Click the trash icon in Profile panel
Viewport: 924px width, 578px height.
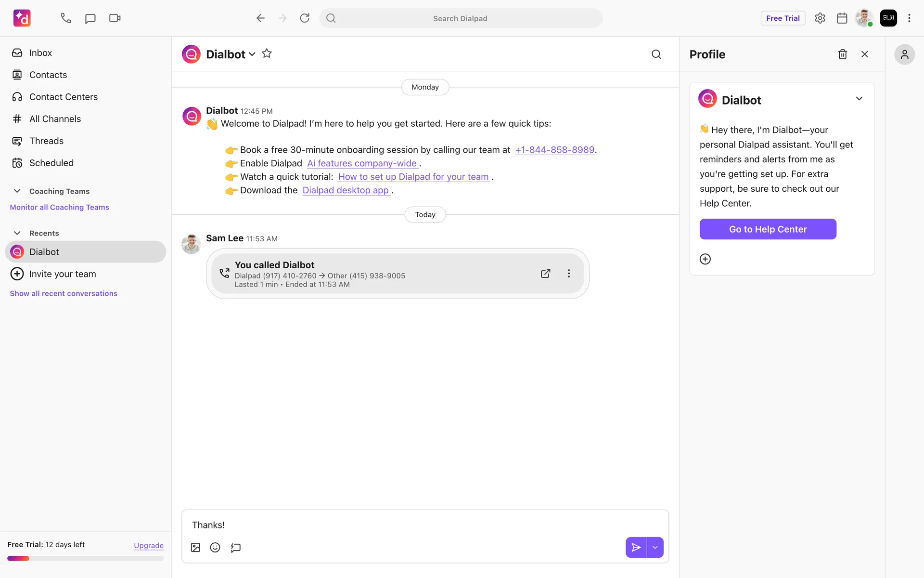click(842, 54)
